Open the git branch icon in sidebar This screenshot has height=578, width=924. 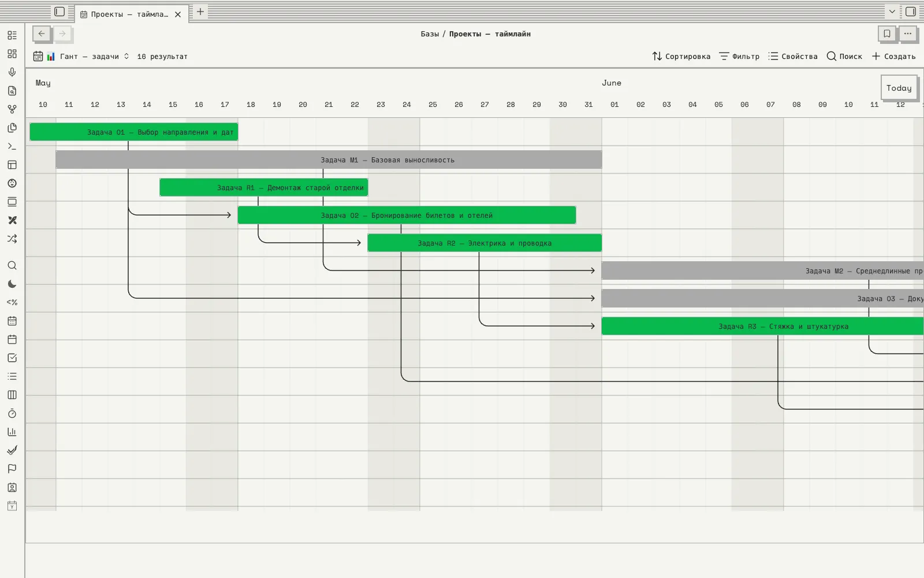click(12, 109)
